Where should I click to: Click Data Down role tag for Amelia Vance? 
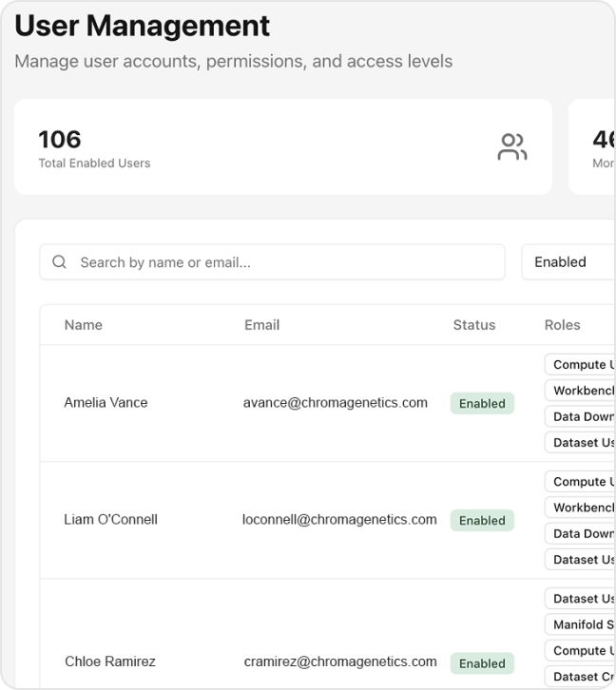pyautogui.click(x=580, y=416)
